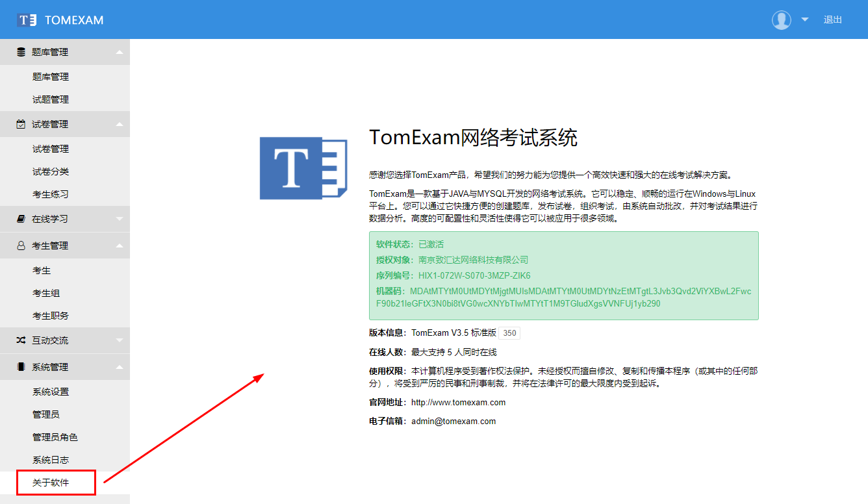Go to 系统设置 page
The width and height of the screenshot is (868, 504).
point(51,392)
